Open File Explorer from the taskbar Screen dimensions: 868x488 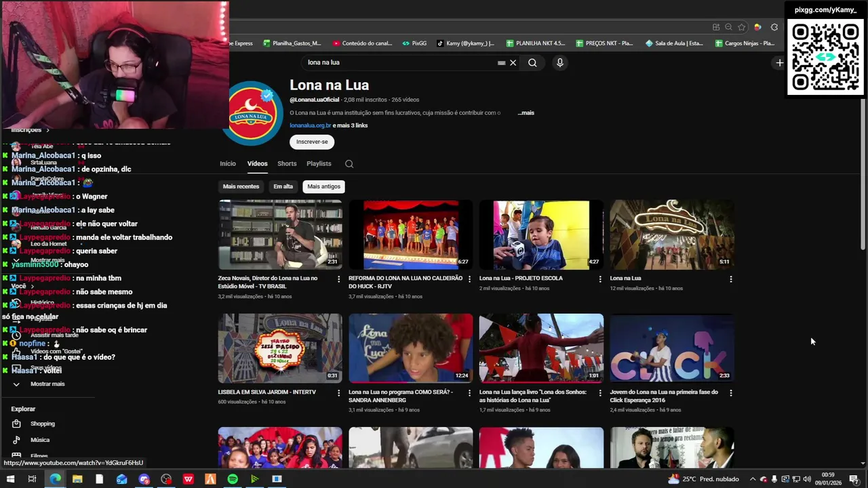coord(77,479)
